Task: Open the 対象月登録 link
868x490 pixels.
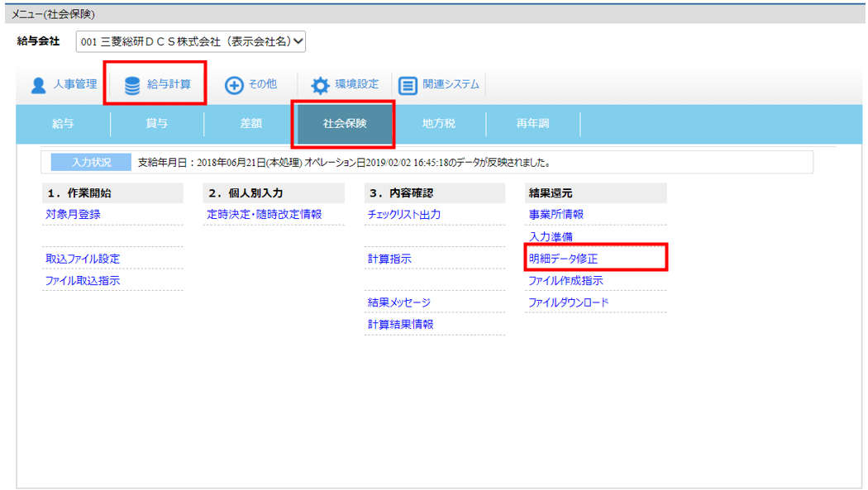Action: tap(73, 215)
